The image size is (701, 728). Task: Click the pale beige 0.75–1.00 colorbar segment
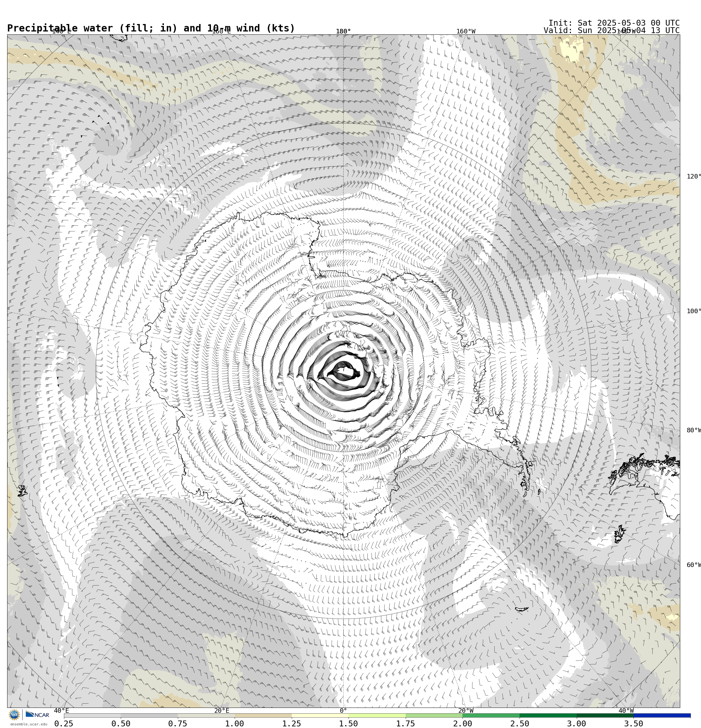pos(206,715)
